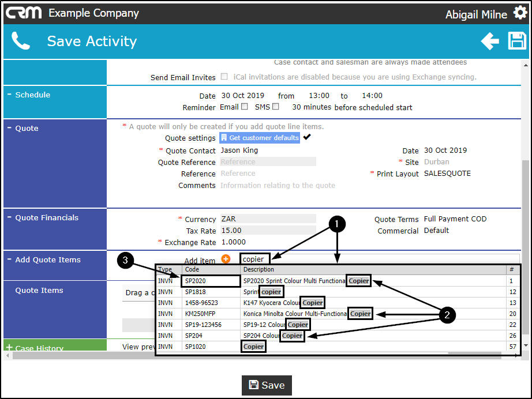The height and width of the screenshot is (399, 532).
Task: Click the Exchange Rate 1.0000 field
Action: [234, 242]
